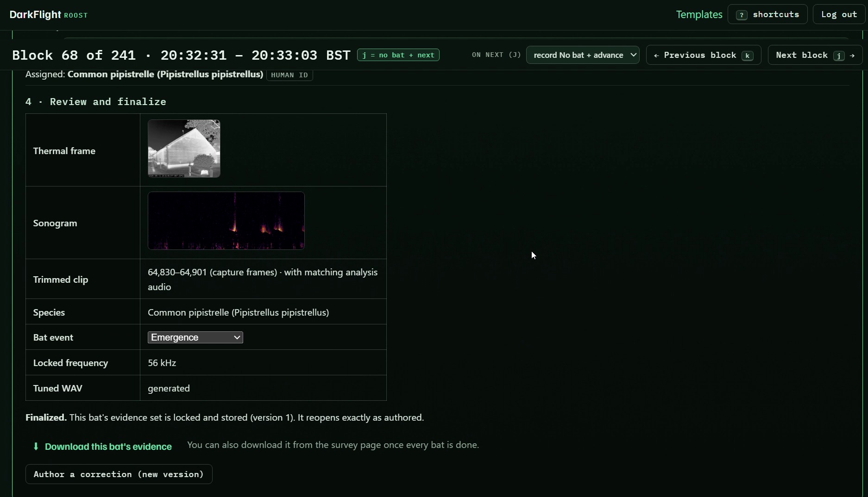
Task: Click the 'Sonogram' row label
Action: [55, 223]
